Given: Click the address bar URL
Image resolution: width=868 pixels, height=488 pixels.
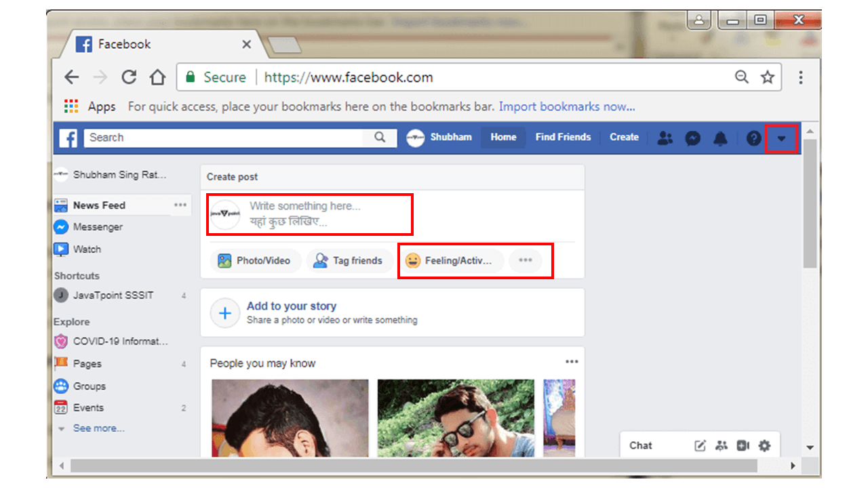Looking at the screenshot, I should click(x=349, y=77).
